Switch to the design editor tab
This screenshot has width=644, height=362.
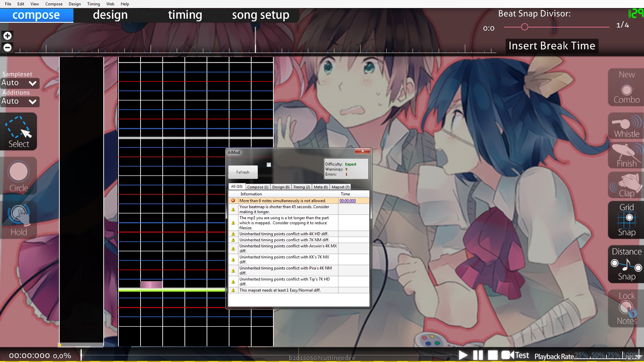click(110, 15)
